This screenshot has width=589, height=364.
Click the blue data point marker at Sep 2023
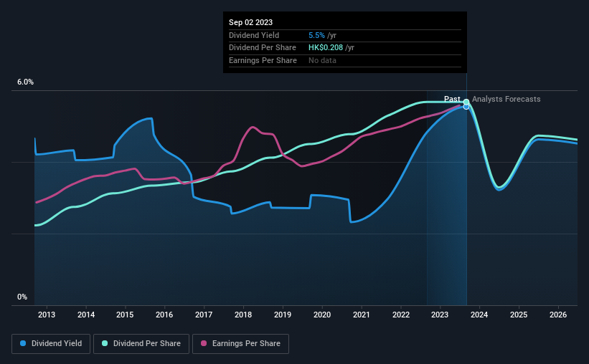click(x=466, y=107)
